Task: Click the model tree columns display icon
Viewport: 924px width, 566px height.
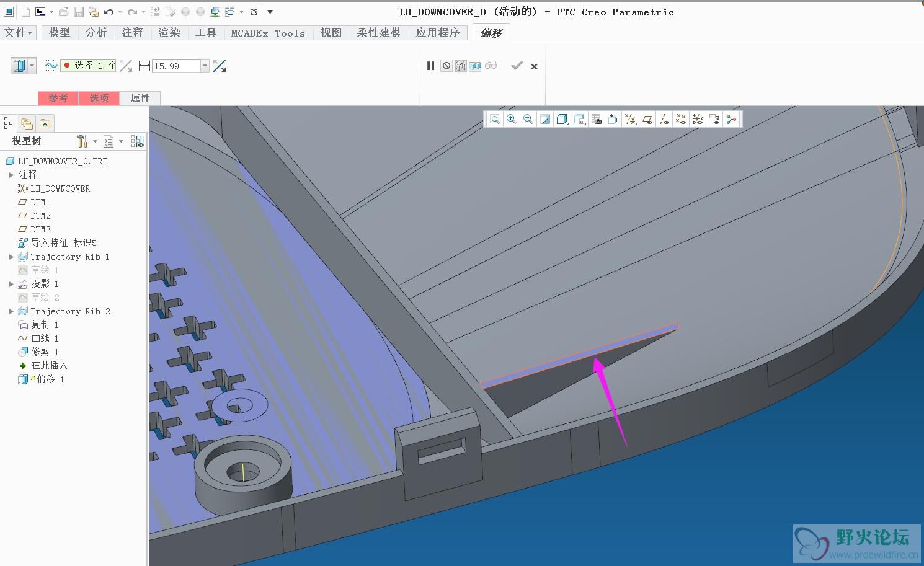Action: (137, 141)
